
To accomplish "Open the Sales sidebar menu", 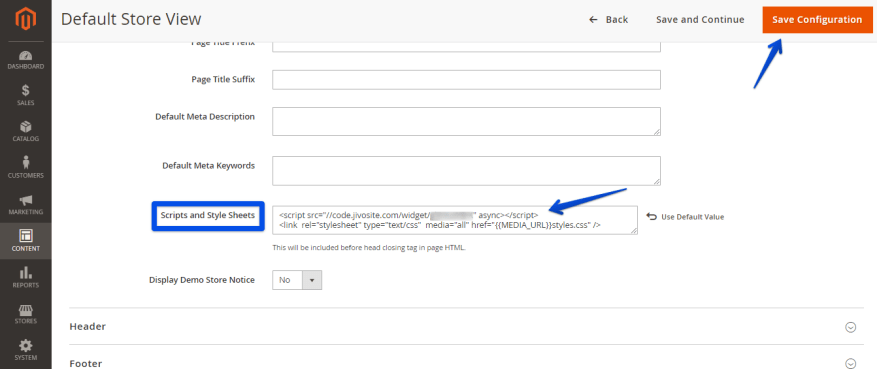I will coord(25,95).
